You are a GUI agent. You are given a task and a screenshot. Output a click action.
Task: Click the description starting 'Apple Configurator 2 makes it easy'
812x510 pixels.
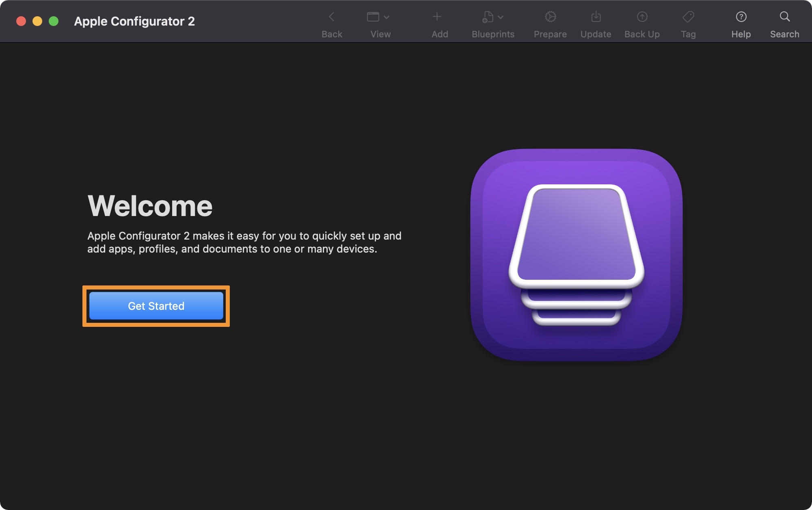click(x=244, y=242)
